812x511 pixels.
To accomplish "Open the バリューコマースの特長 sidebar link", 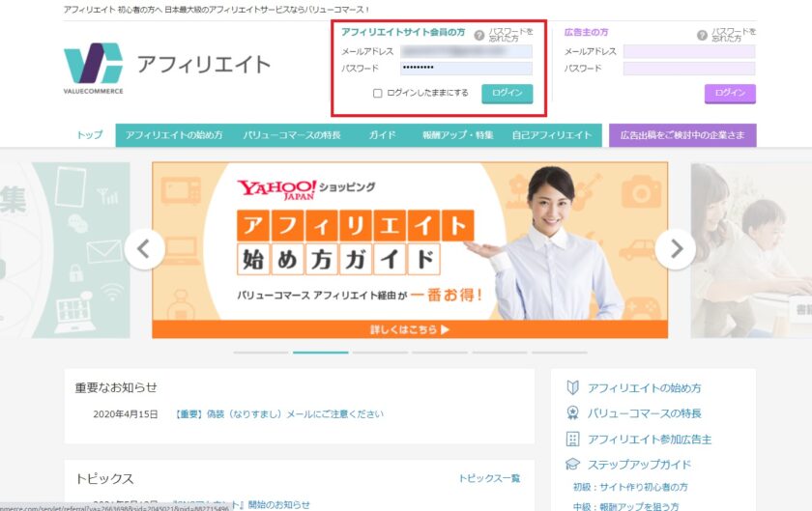I will tap(644, 413).
